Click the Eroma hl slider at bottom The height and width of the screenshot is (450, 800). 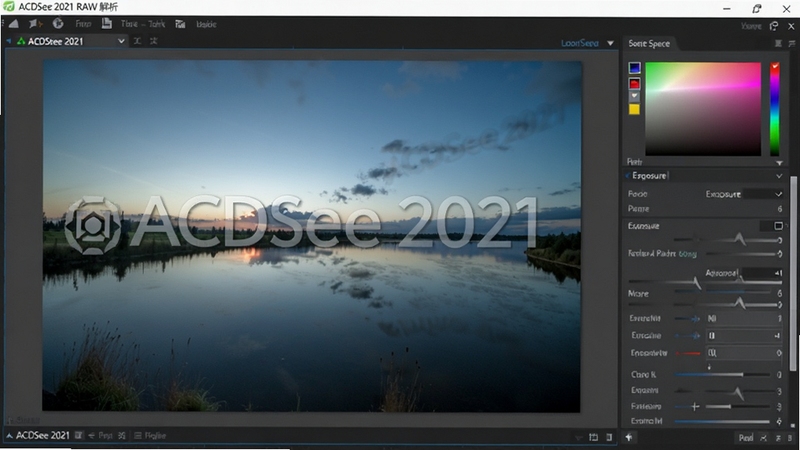pos(722,421)
